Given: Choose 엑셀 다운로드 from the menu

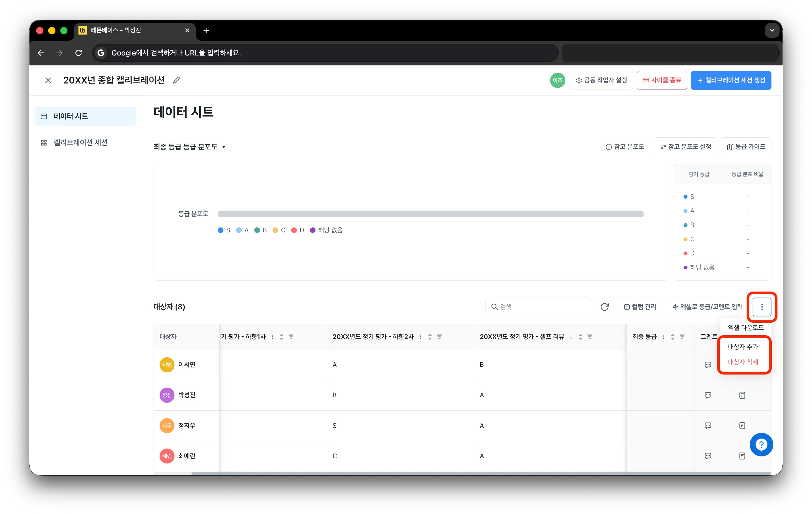Looking at the screenshot, I should (746, 327).
